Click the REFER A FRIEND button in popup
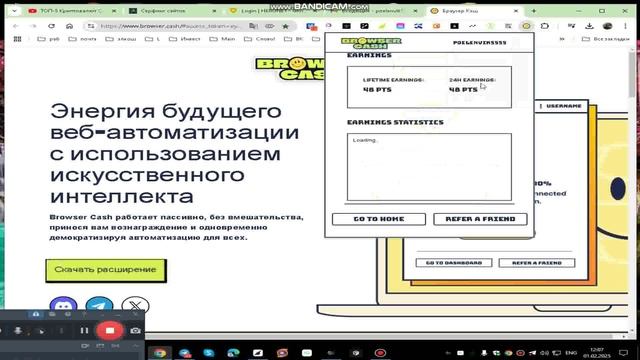Image resolution: width=640 pixels, height=360 pixels. pos(480,219)
